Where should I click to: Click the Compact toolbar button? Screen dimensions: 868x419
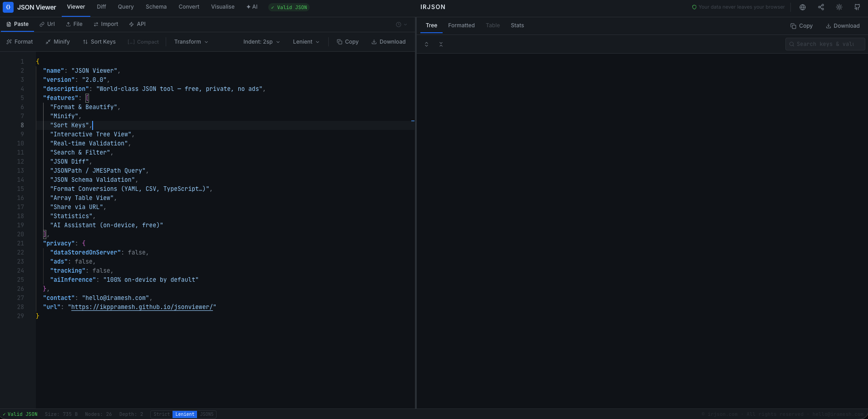pos(143,42)
